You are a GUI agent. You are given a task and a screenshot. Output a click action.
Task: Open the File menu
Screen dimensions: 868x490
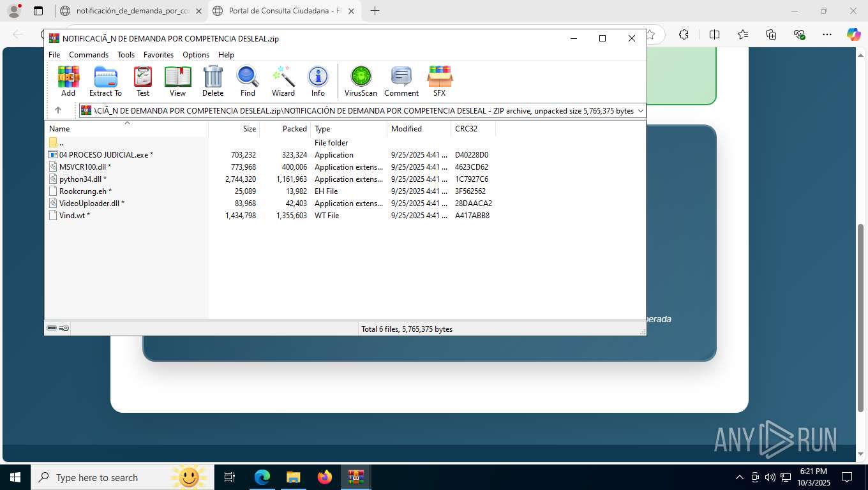[54, 55]
